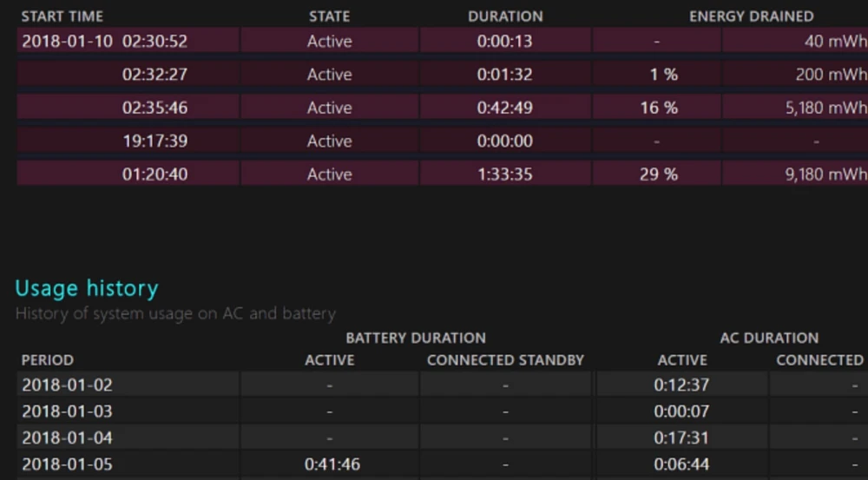Select the 02:32:27 start time cell
Viewport: 868px width, 480px height.
[x=155, y=75]
